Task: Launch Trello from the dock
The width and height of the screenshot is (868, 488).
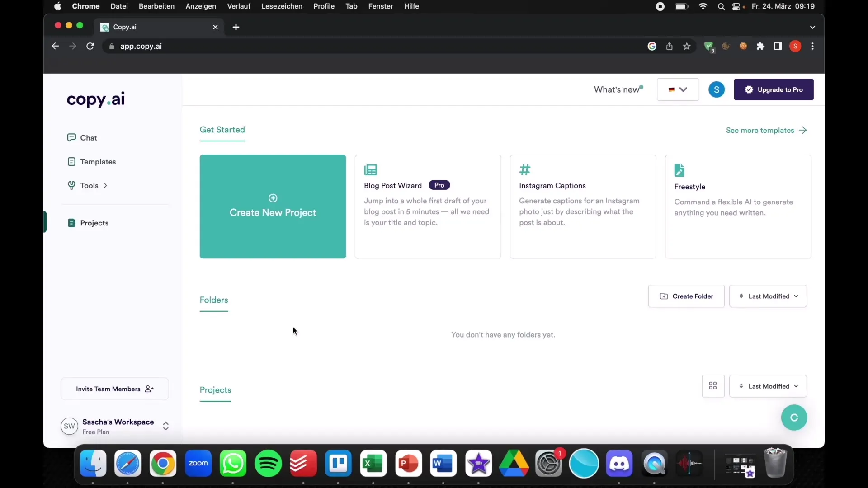Action: click(x=338, y=464)
